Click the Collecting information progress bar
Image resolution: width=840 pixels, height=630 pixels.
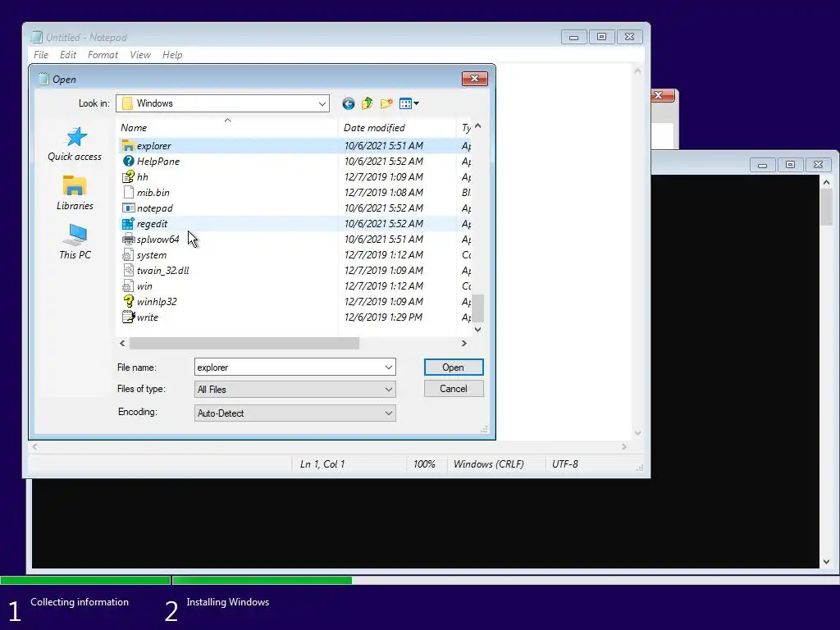[85, 580]
